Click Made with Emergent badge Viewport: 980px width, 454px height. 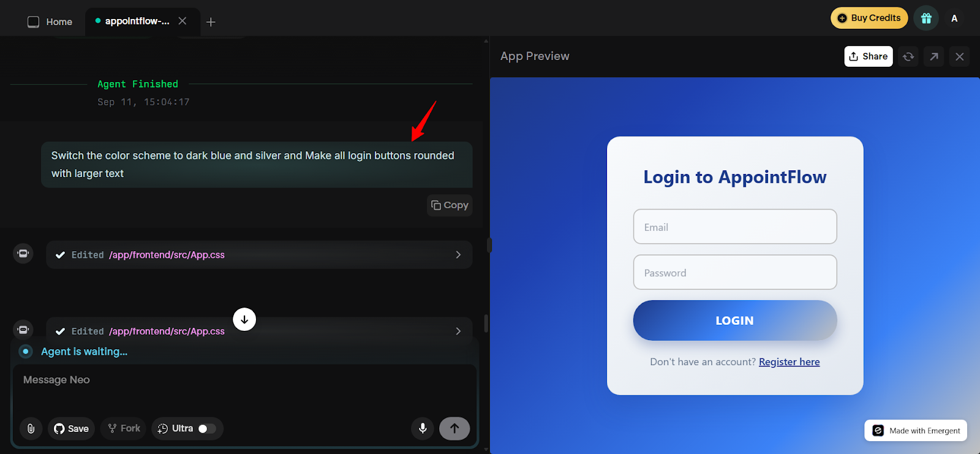pos(916,431)
